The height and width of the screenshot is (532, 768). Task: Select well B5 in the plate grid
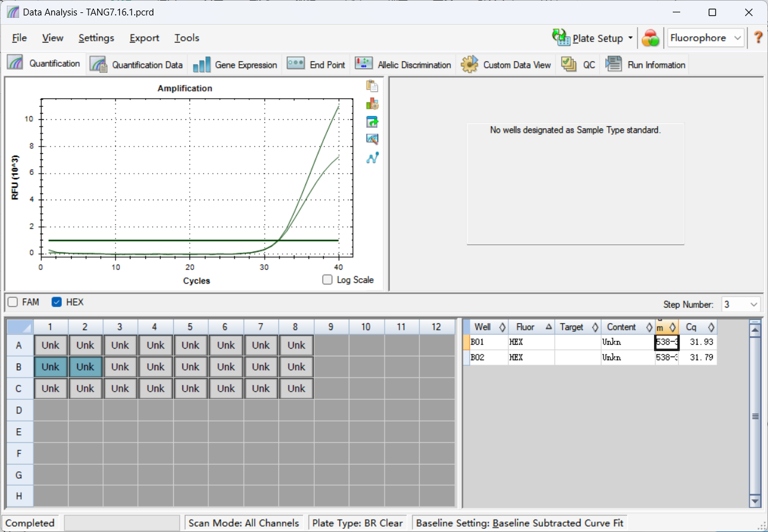190,367
